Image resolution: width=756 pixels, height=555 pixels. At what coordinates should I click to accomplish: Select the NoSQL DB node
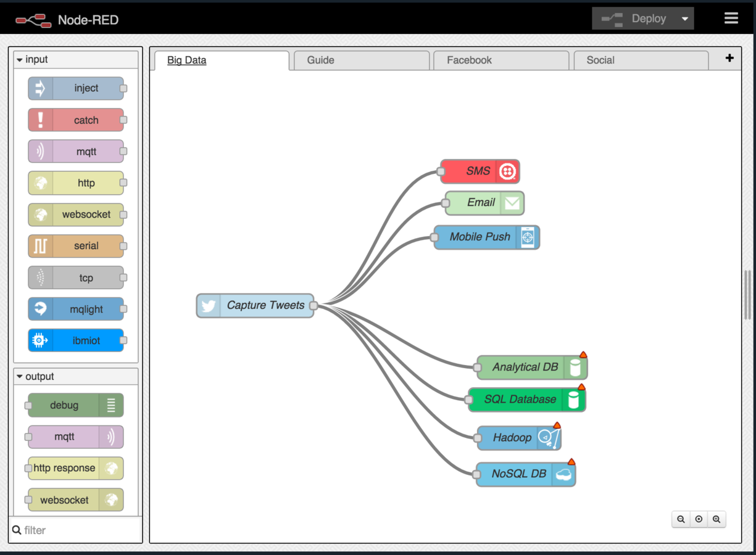point(526,474)
